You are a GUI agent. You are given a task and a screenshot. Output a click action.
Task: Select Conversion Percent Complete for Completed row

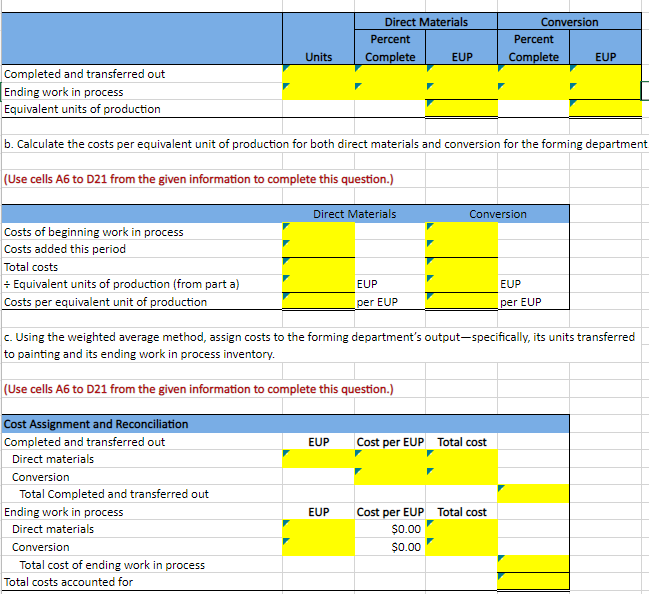pyautogui.click(x=534, y=74)
